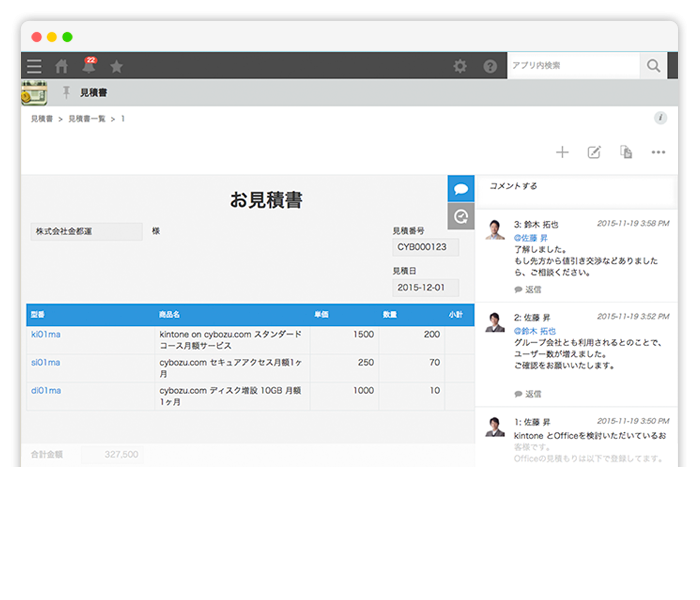Go to the home portal icon
The image size is (700, 600).
tap(62, 66)
